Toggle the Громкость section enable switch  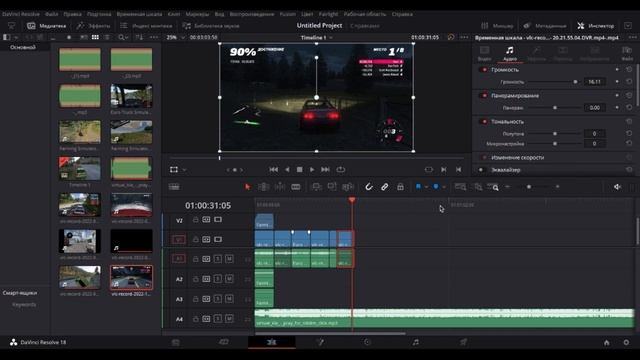484,70
